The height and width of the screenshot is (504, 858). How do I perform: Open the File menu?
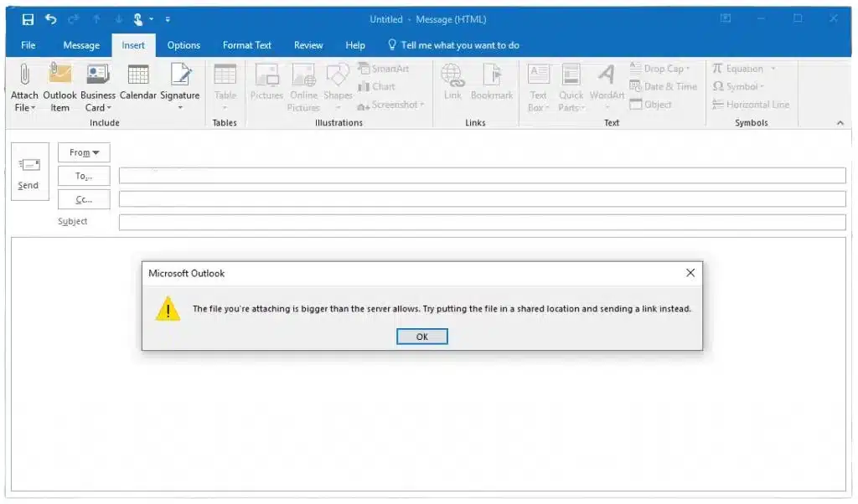[x=28, y=45]
